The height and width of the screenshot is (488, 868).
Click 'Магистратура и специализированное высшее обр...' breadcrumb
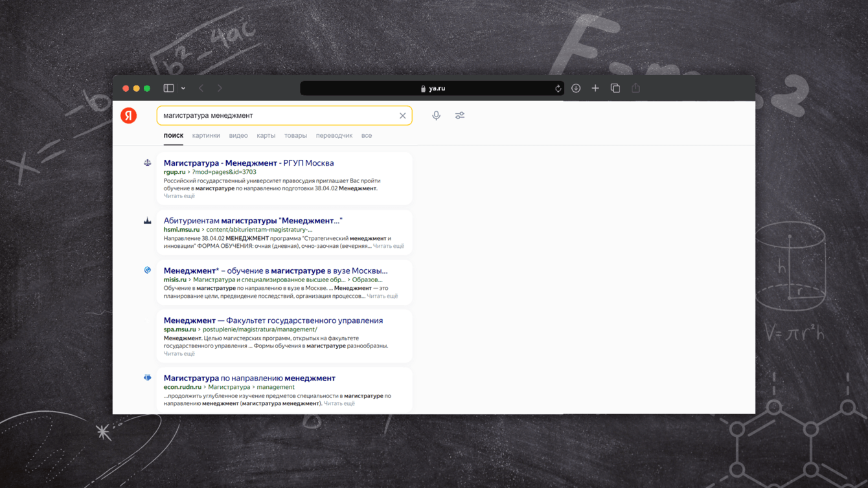269,280
